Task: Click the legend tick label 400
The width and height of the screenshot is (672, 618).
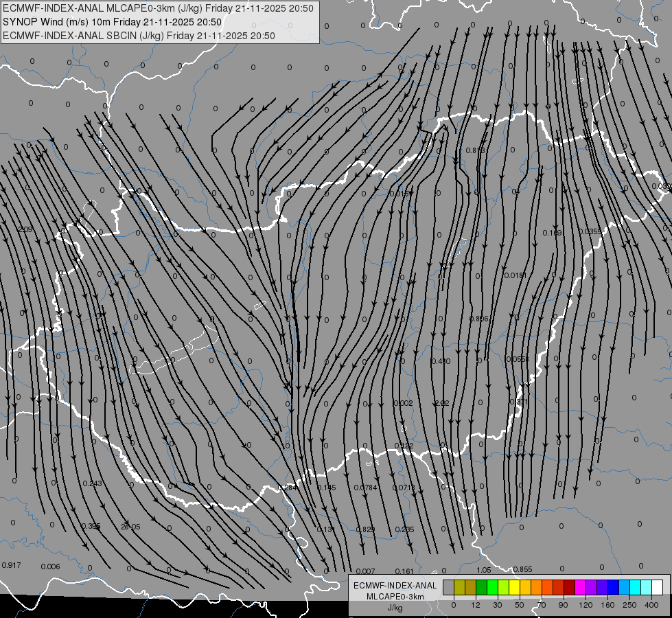Action: coord(651,605)
